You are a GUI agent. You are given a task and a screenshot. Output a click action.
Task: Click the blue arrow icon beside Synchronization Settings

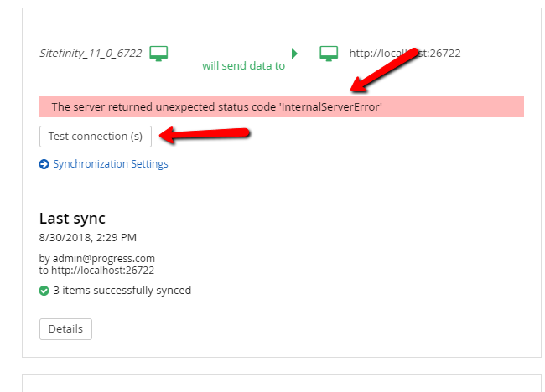pyautogui.click(x=44, y=164)
